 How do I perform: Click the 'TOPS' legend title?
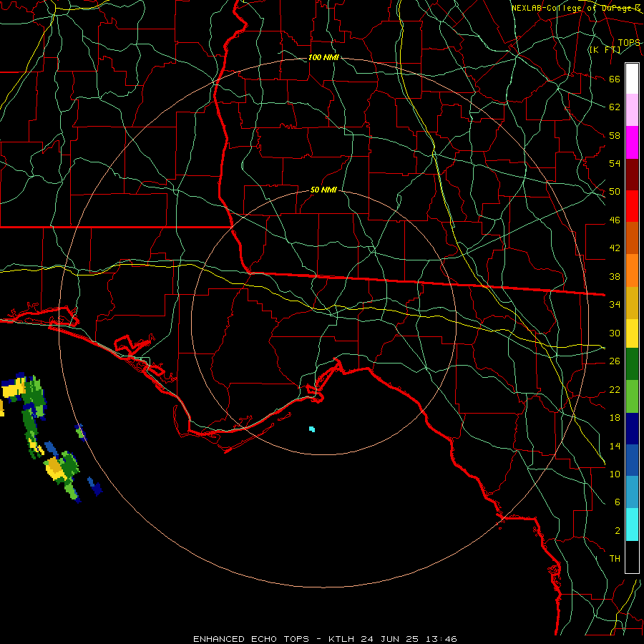[628, 43]
